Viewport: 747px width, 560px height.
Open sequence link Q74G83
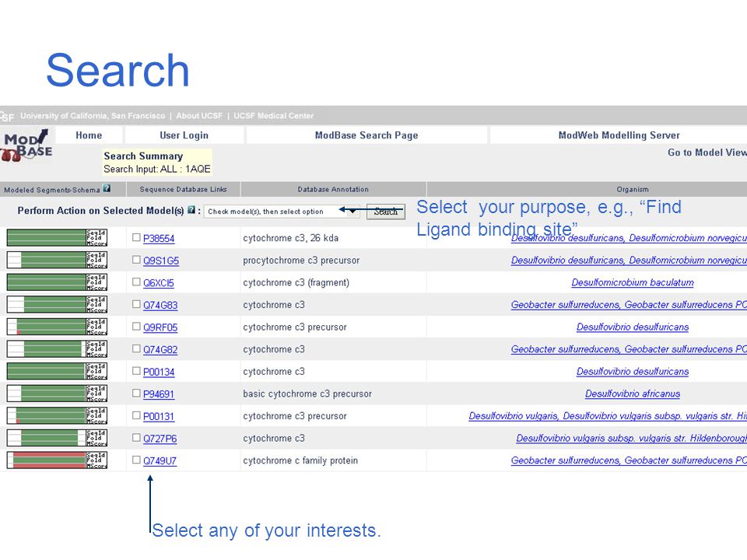(160, 305)
